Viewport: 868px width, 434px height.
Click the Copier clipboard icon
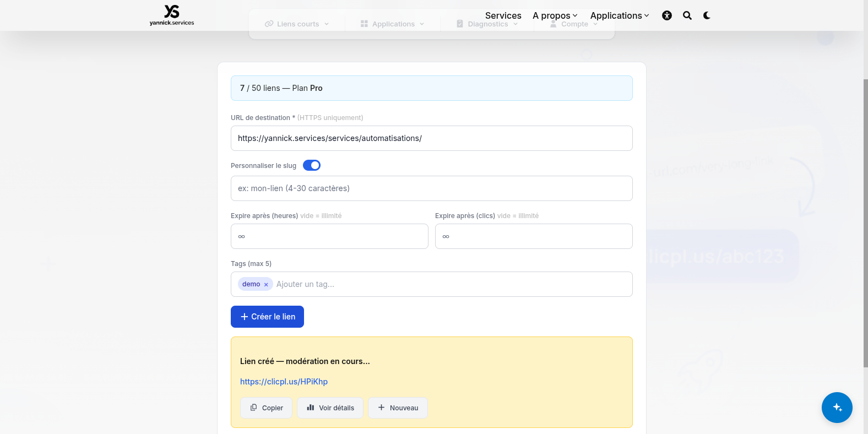(253, 408)
